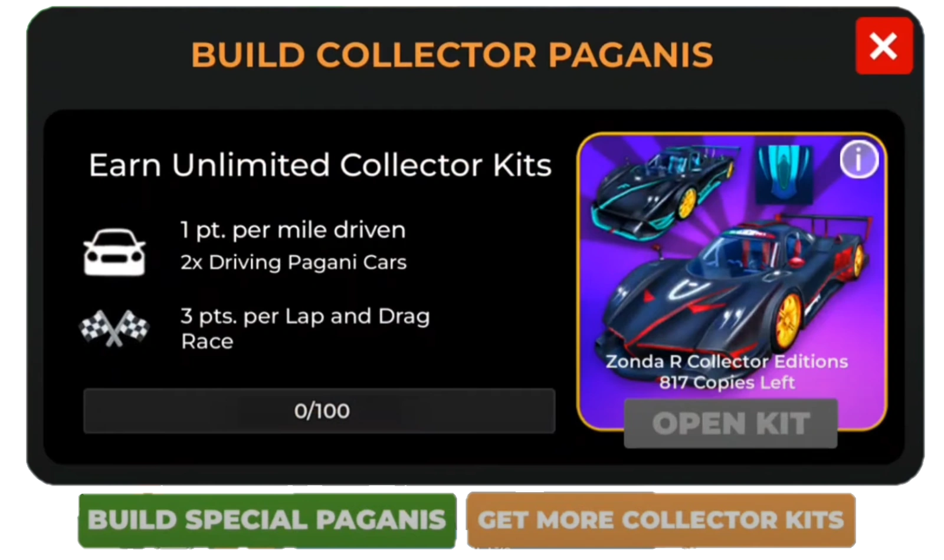Click the checkered racing flags icon

[x=114, y=328]
